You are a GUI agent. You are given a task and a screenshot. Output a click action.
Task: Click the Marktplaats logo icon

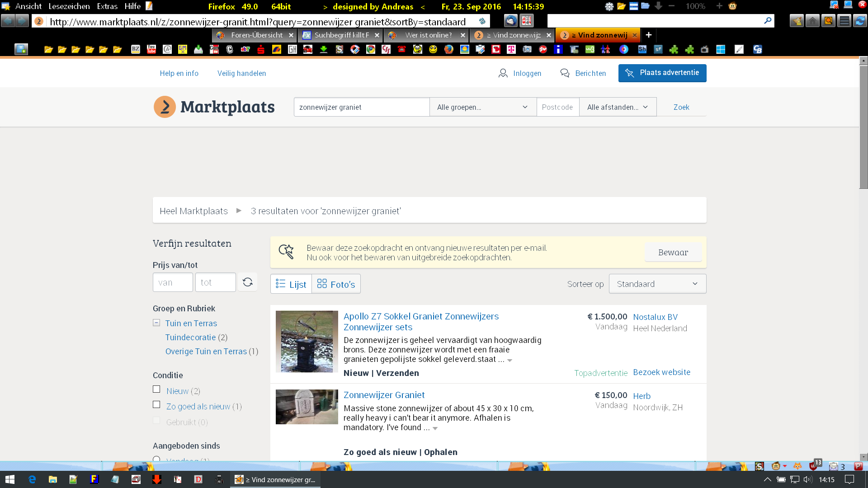click(165, 107)
